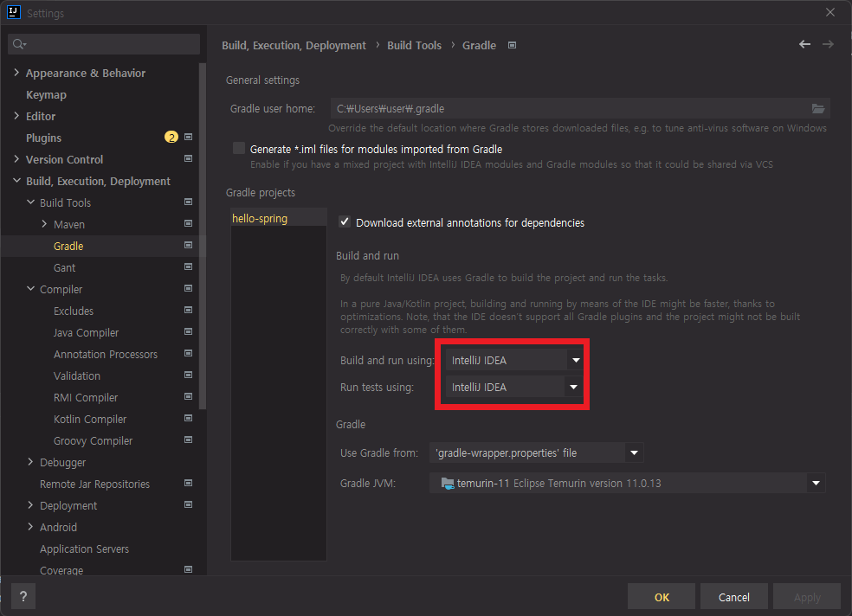Open the Use Gradle from dropdown
Viewport: 852px width, 616px height.
tap(536, 452)
